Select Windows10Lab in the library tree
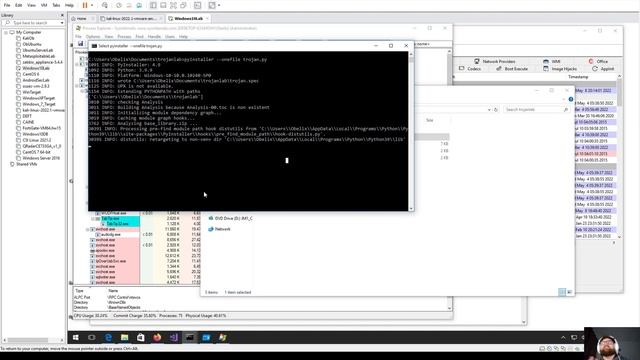Image resolution: width=640 pixels, height=360 pixels. point(36,68)
